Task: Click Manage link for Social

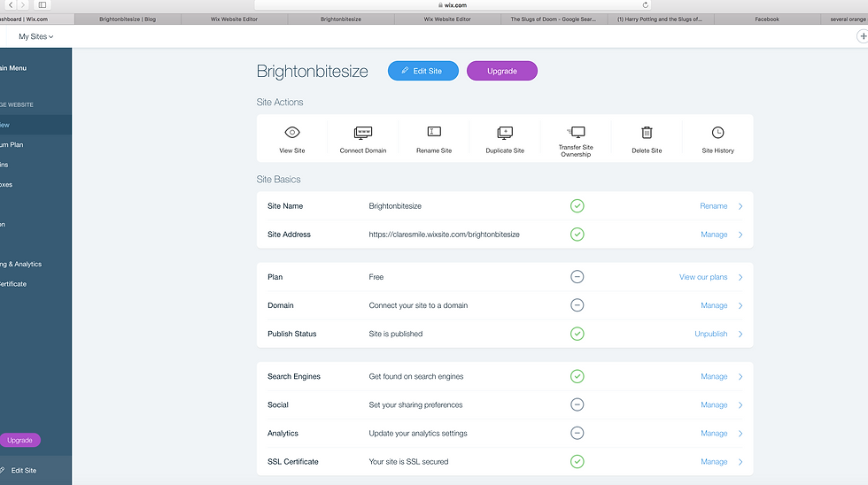Action: [x=714, y=404]
